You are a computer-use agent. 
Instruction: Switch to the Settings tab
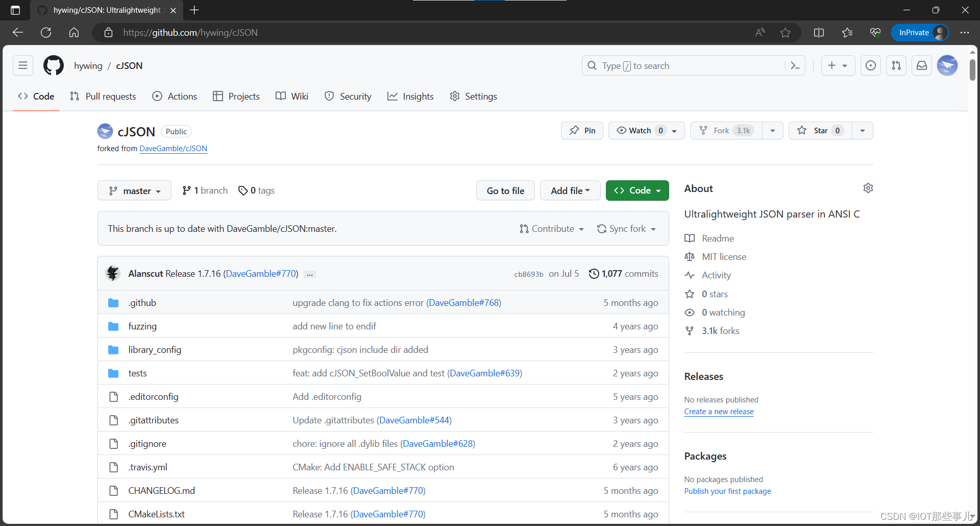tap(474, 97)
